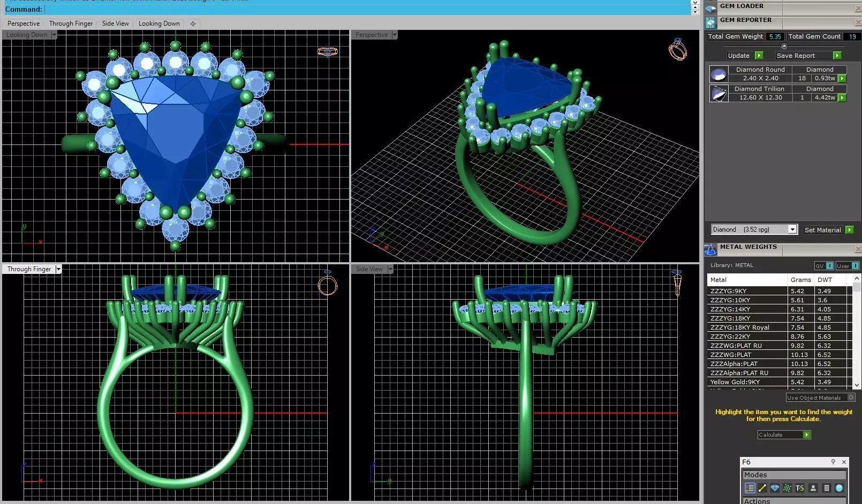This screenshot has height=504, width=862.
Task: Toggle the User library switch
Action: click(848, 266)
